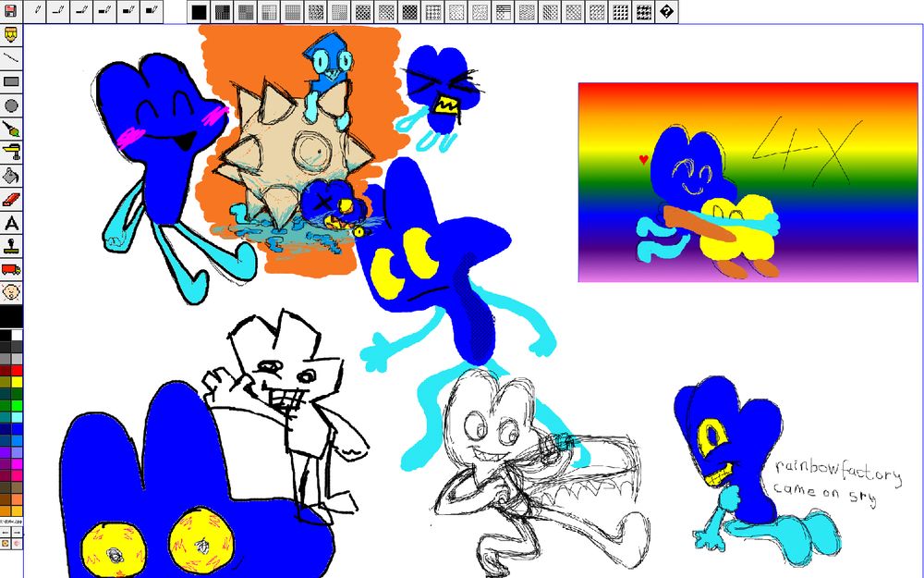Select the Eraser tool
924x578 pixels.
point(11,200)
